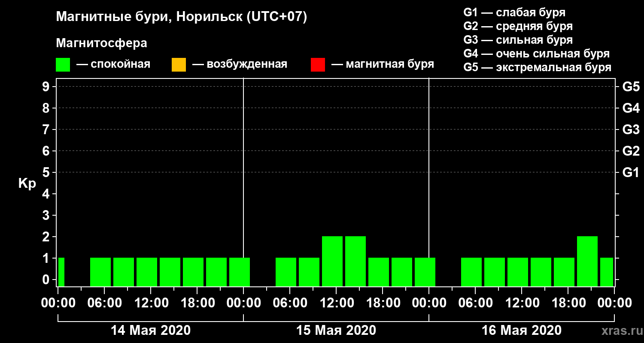Click the bar straddling midnight between 14 and 15 May
644x343 pixels.
[240, 272]
